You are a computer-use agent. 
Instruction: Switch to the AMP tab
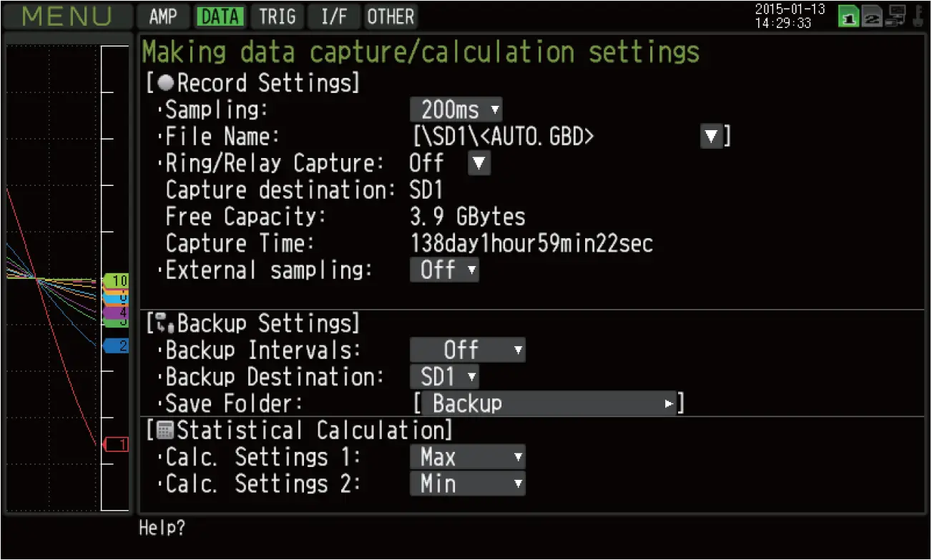pyautogui.click(x=163, y=16)
